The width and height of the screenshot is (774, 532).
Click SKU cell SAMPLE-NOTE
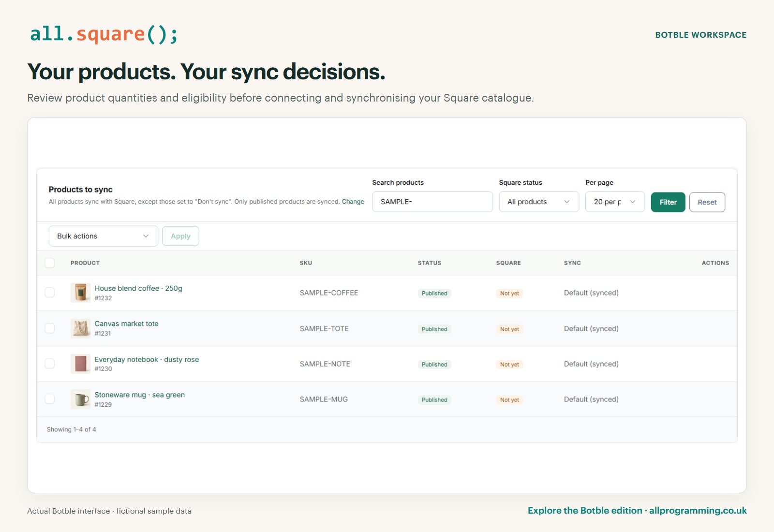pos(325,364)
